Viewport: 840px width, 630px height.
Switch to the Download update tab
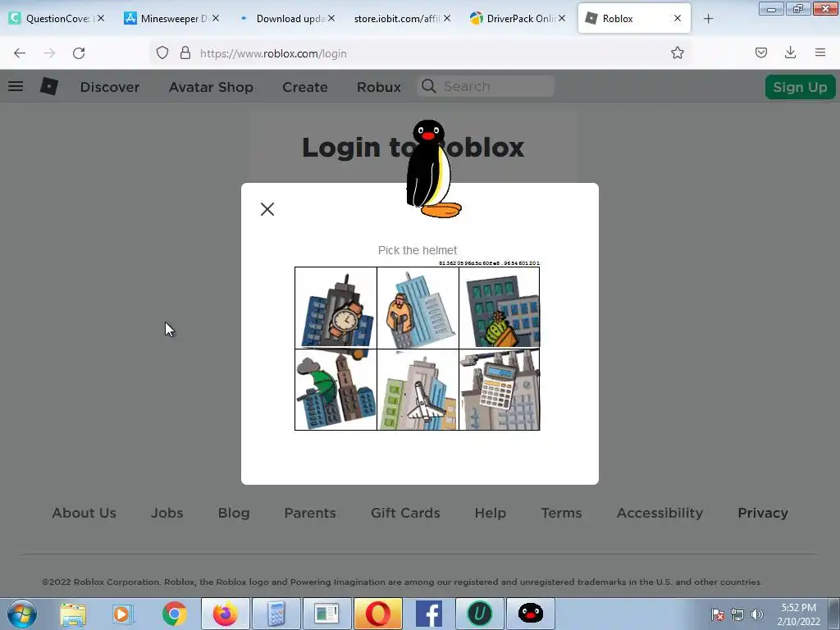[286, 18]
